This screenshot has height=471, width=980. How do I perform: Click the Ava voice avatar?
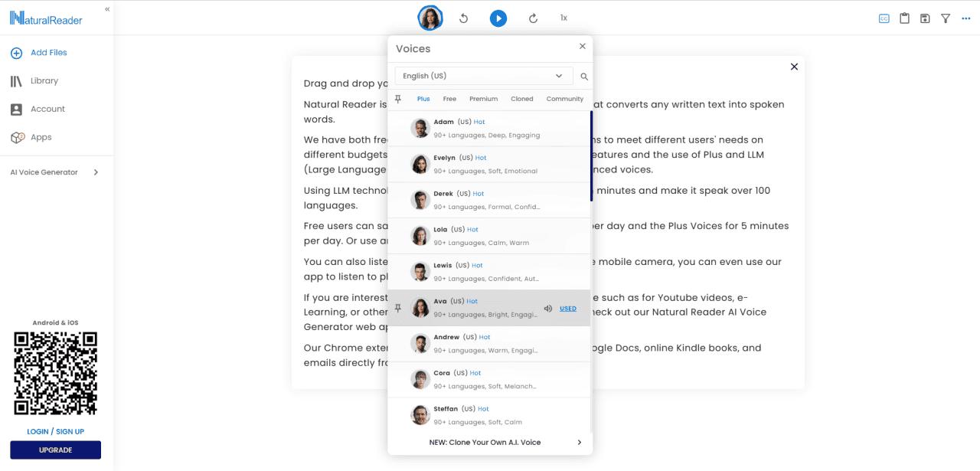click(420, 308)
